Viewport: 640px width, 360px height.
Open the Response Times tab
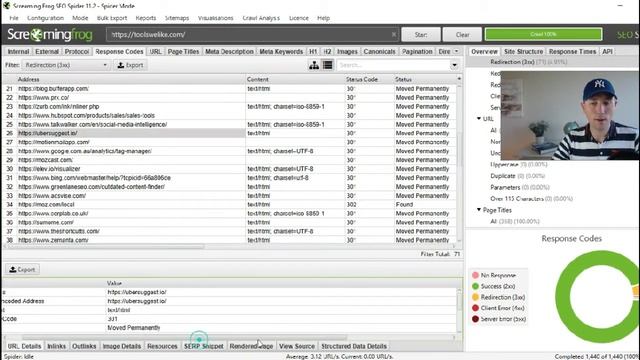click(572, 51)
